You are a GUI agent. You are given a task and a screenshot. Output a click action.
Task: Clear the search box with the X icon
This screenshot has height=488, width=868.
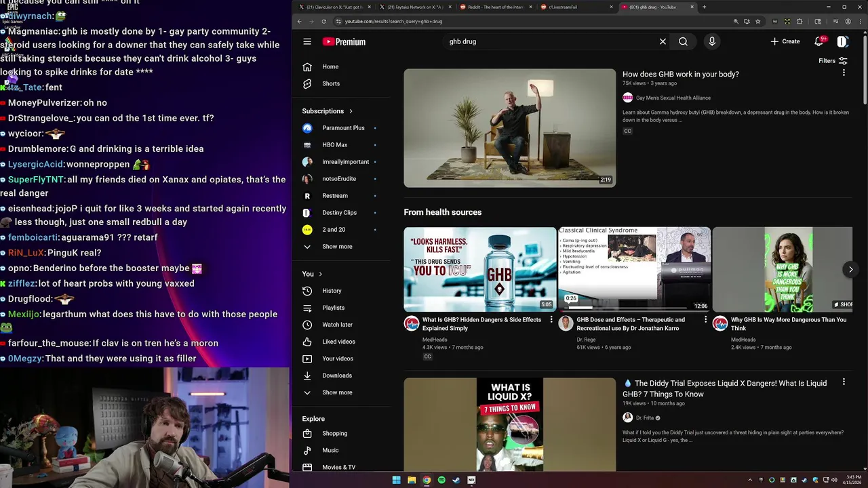[663, 41]
